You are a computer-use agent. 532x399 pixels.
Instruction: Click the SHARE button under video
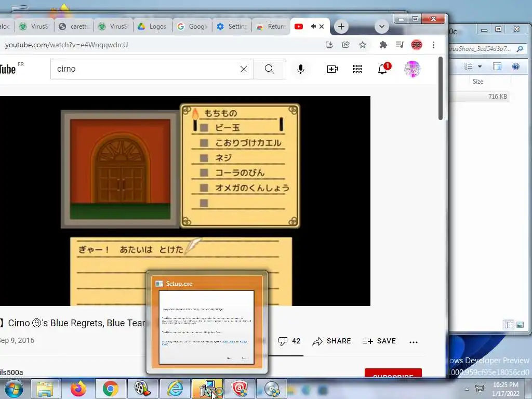(331, 341)
